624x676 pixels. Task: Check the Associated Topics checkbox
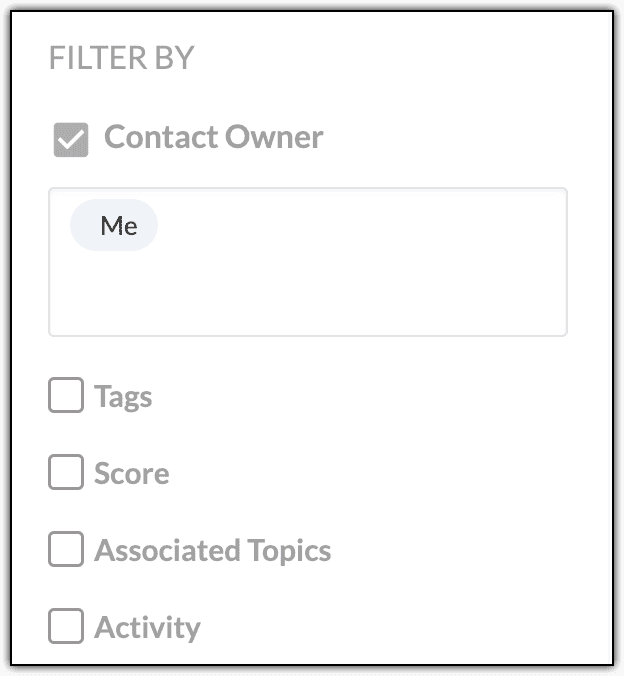[66, 550]
